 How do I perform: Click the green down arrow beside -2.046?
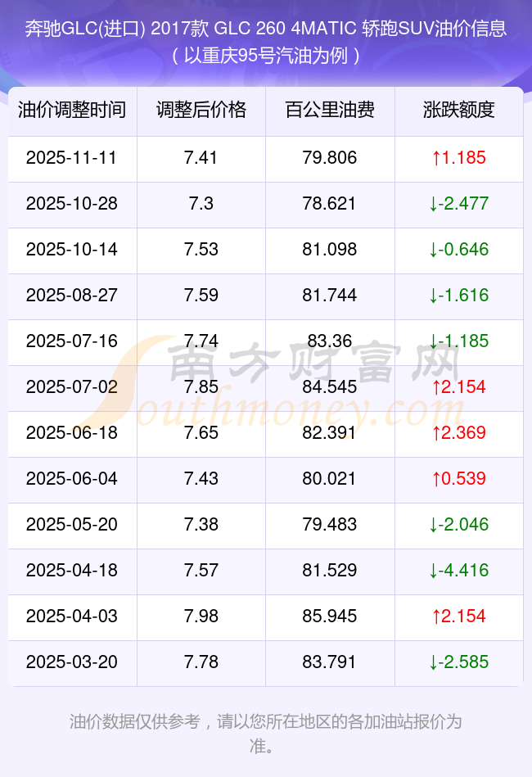[x=434, y=525]
